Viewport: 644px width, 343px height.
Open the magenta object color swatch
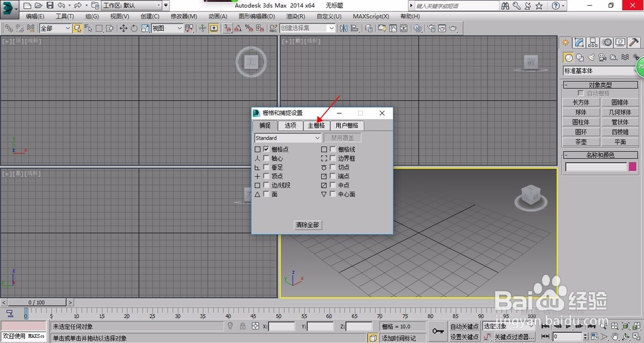coord(632,167)
